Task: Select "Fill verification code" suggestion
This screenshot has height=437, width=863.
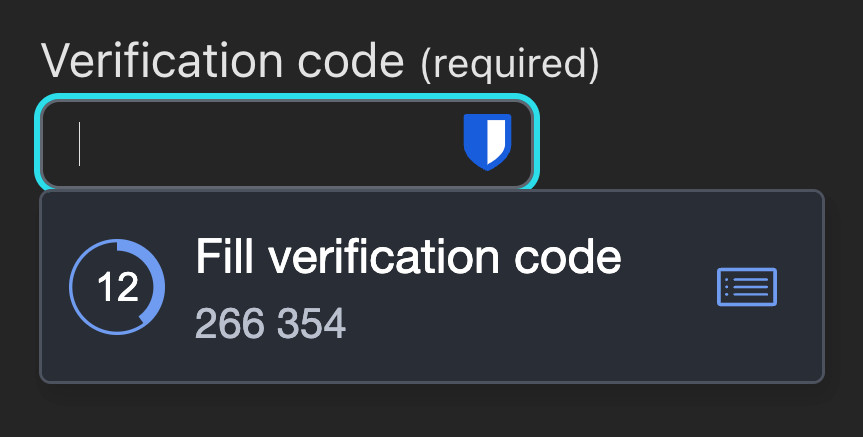Action: coord(408,259)
